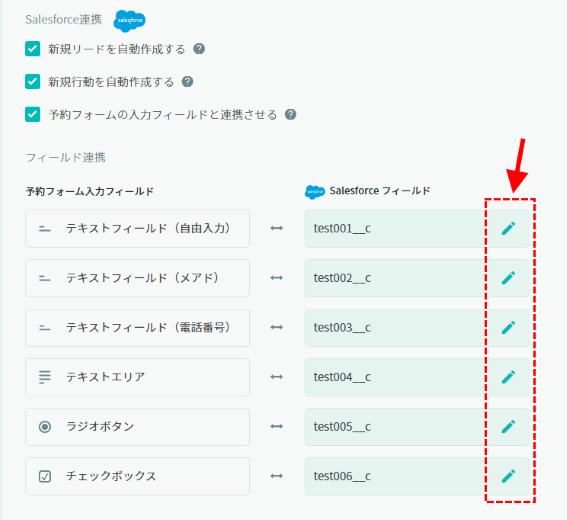Image resolution: width=567 pixels, height=520 pixels.
Task: Click the edit pencil beside test005__c
Action: click(x=508, y=427)
